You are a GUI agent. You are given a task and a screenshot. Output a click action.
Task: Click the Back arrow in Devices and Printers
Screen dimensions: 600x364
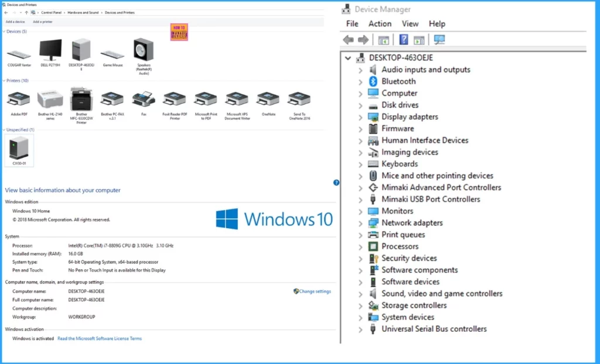6,13
